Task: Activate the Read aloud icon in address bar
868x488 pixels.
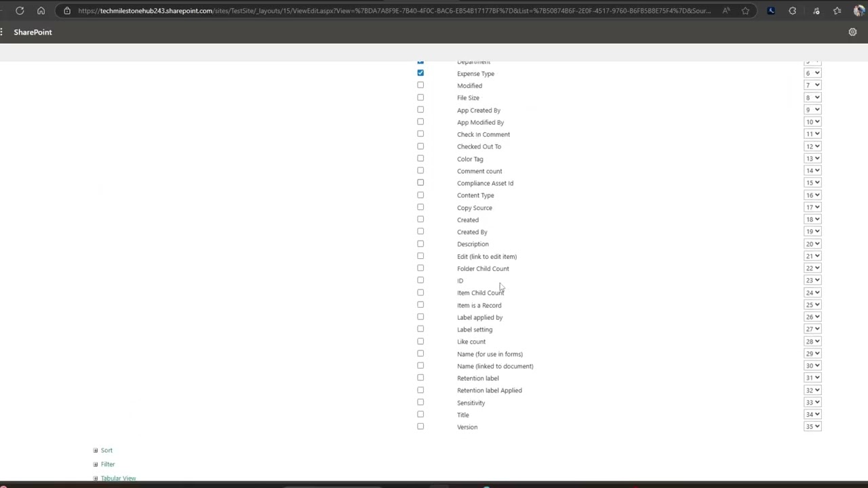Action: 726,11
